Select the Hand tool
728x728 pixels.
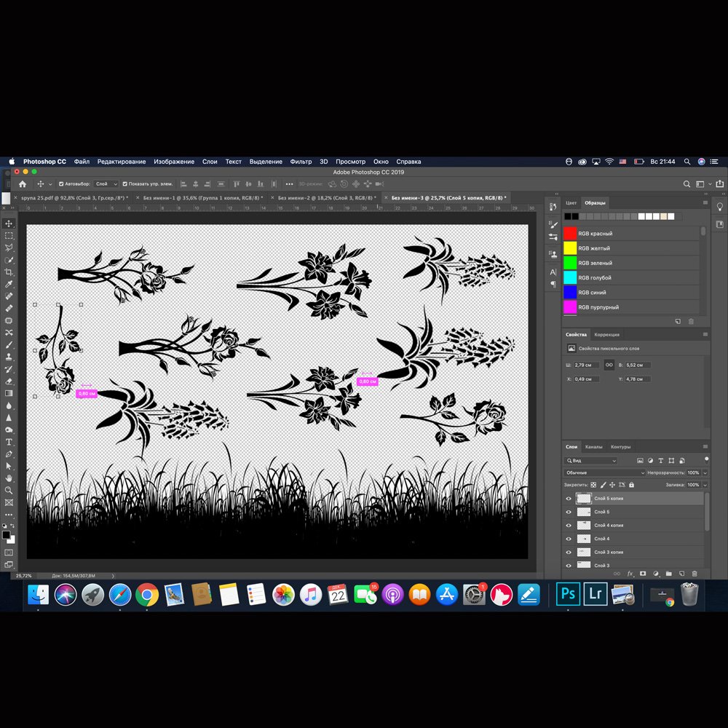[9, 478]
